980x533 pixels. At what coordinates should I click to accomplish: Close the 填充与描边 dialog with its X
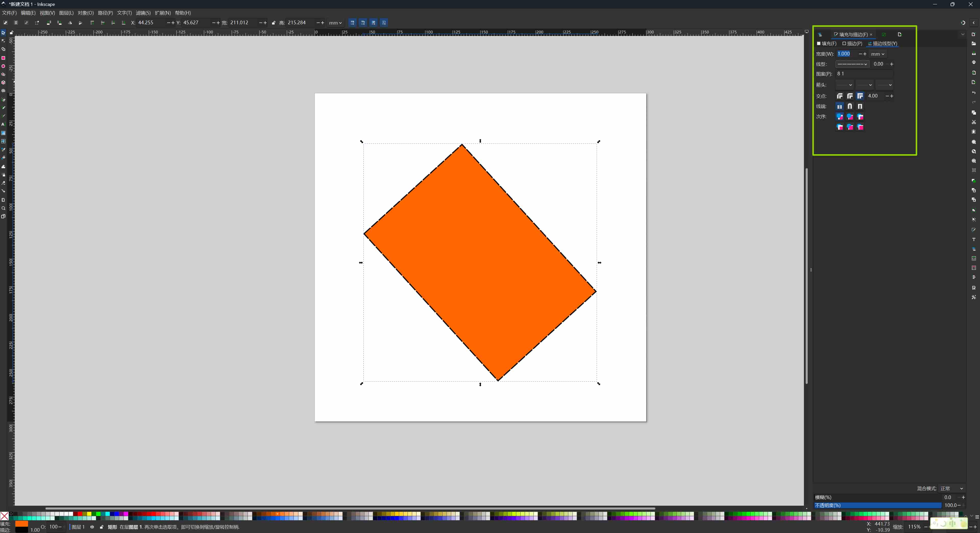(x=871, y=35)
